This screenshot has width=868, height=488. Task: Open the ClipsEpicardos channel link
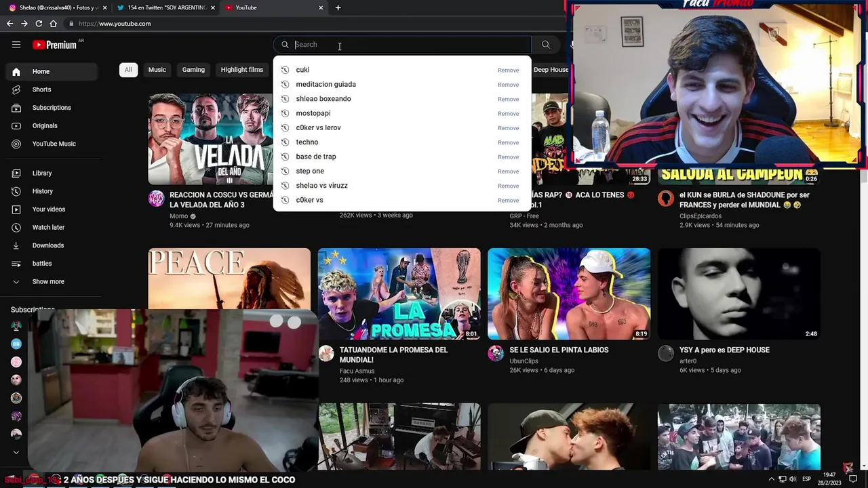pos(701,216)
